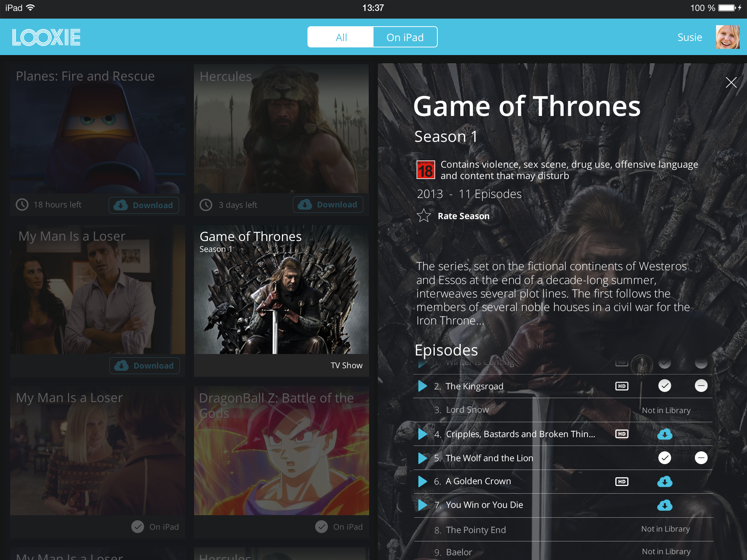Image resolution: width=747 pixels, height=560 pixels.
Task: Tap the Episodes section heading
Action: tap(446, 350)
